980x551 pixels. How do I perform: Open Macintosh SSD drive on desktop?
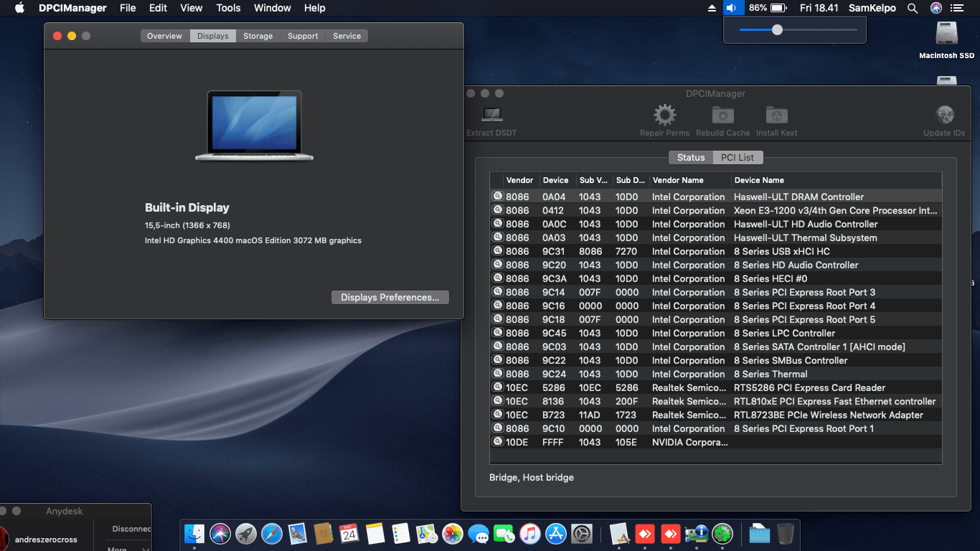click(947, 39)
